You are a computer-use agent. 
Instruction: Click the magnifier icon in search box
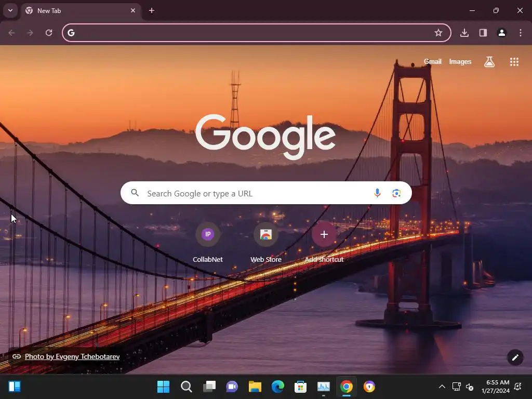click(x=135, y=193)
